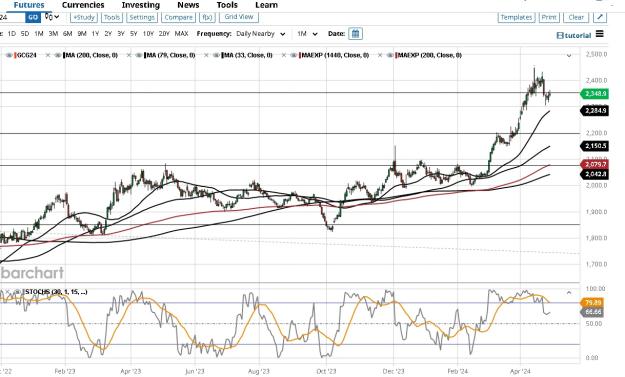Remove the MAEXP (200, Close, 0) study
Screen dimensions: 625x377
[x=379, y=55]
